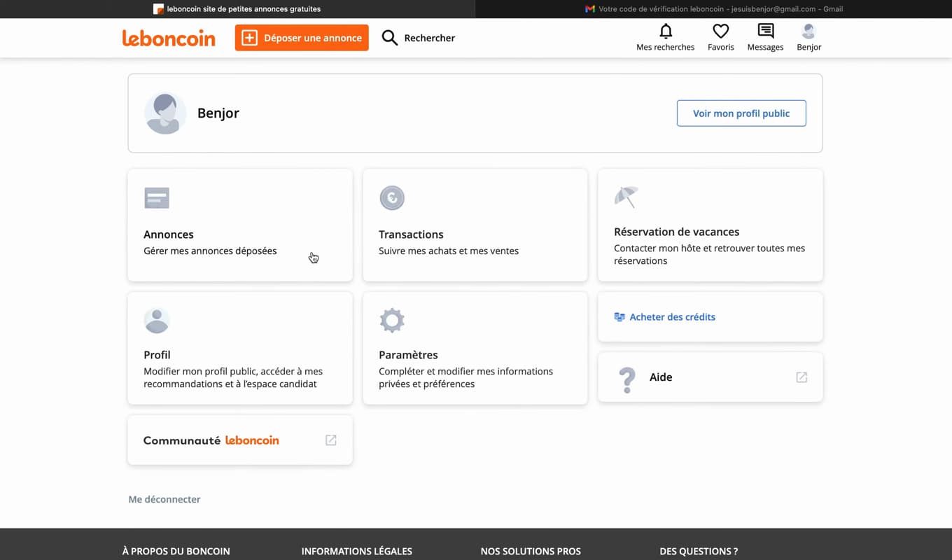This screenshot has height=560, width=952.
Task: Click the credits icon beside Acheter des crédits
Action: tap(619, 317)
